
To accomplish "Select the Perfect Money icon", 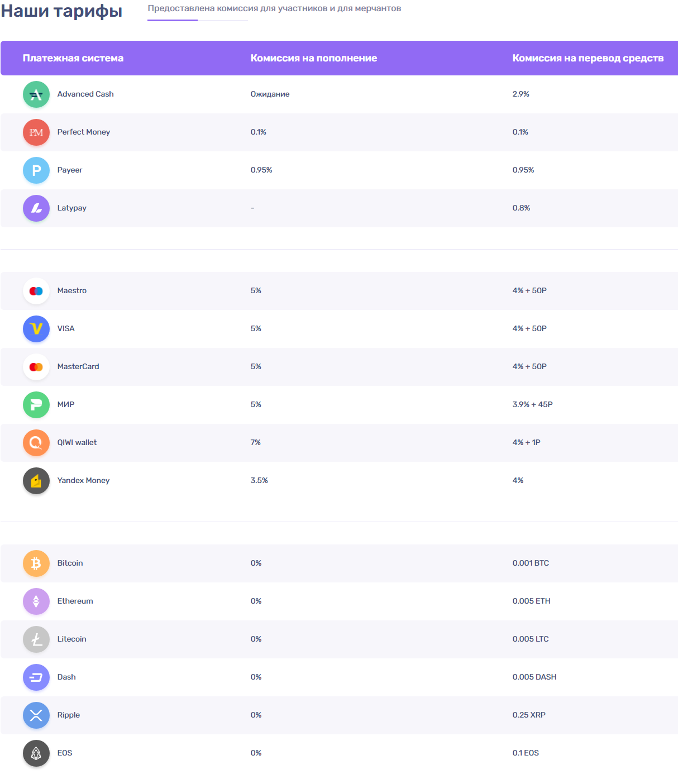I will click(x=36, y=132).
